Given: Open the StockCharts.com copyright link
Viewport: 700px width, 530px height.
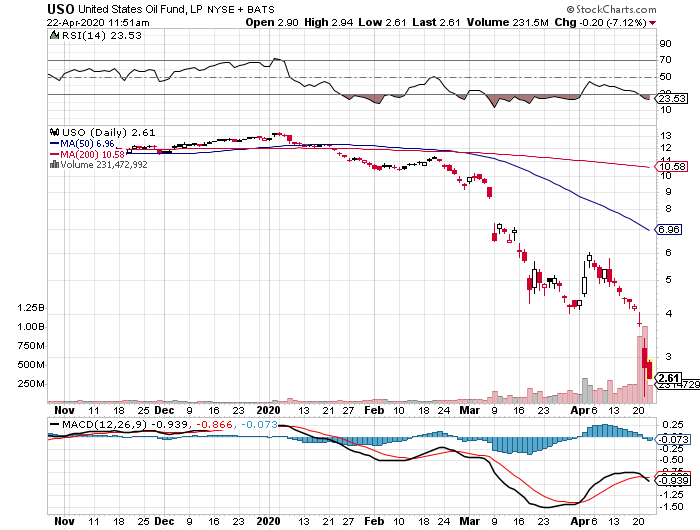Looking at the screenshot, I should tap(611, 9).
